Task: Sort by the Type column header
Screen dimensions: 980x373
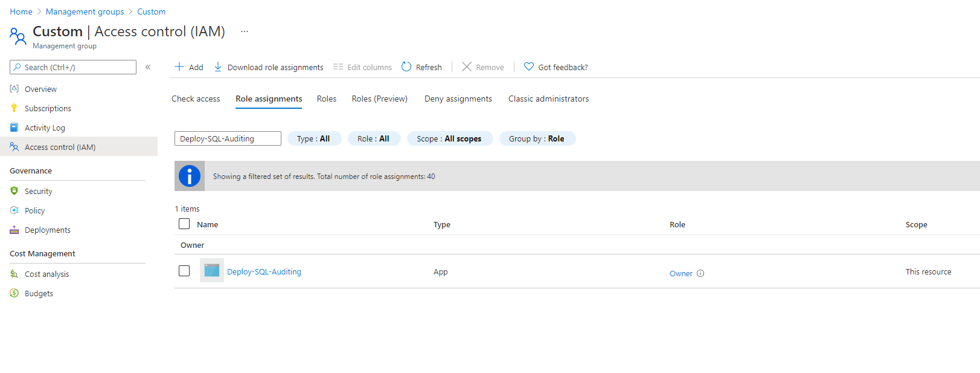Action: coord(442,224)
